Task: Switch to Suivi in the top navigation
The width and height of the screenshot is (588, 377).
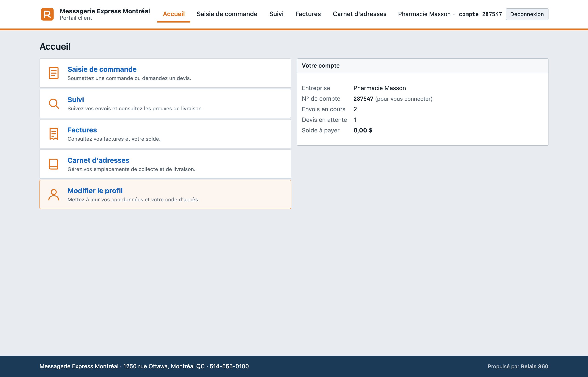Action: (276, 14)
